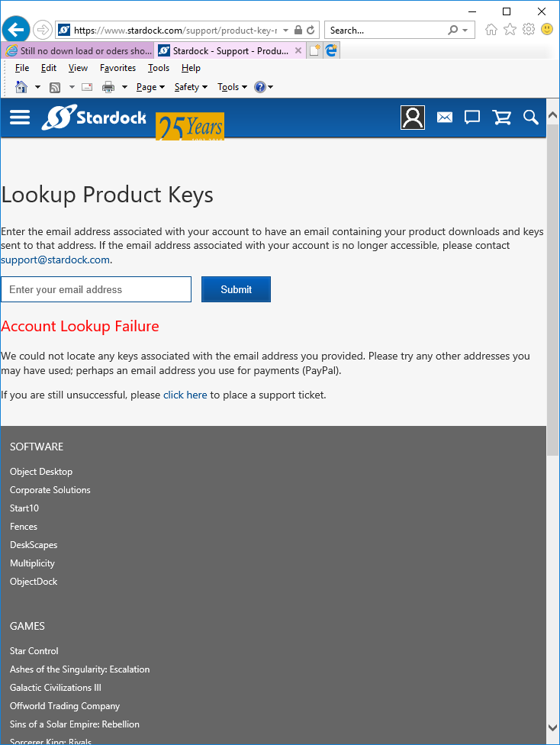Click the magnifier search icon in Stardock header
This screenshot has height=745, width=560.
point(530,118)
